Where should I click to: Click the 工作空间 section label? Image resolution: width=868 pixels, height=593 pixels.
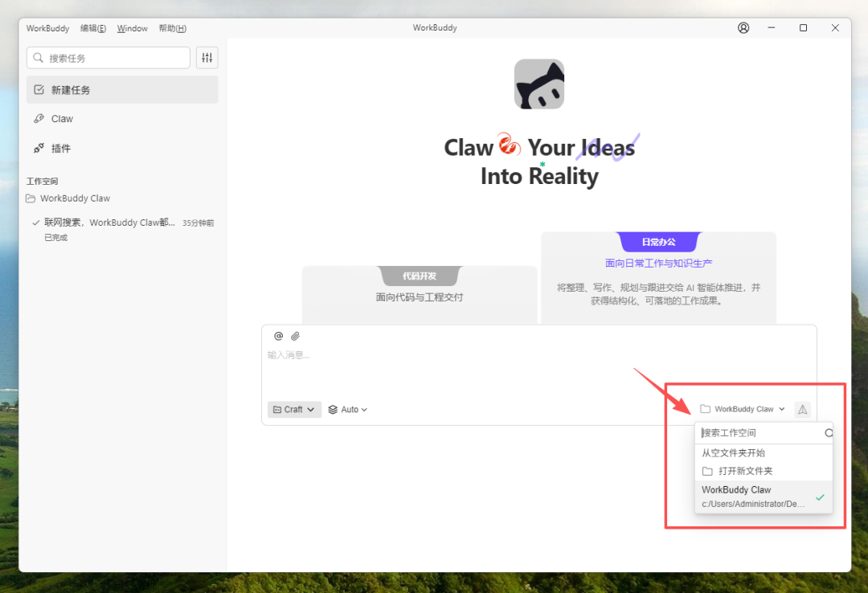click(x=42, y=181)
